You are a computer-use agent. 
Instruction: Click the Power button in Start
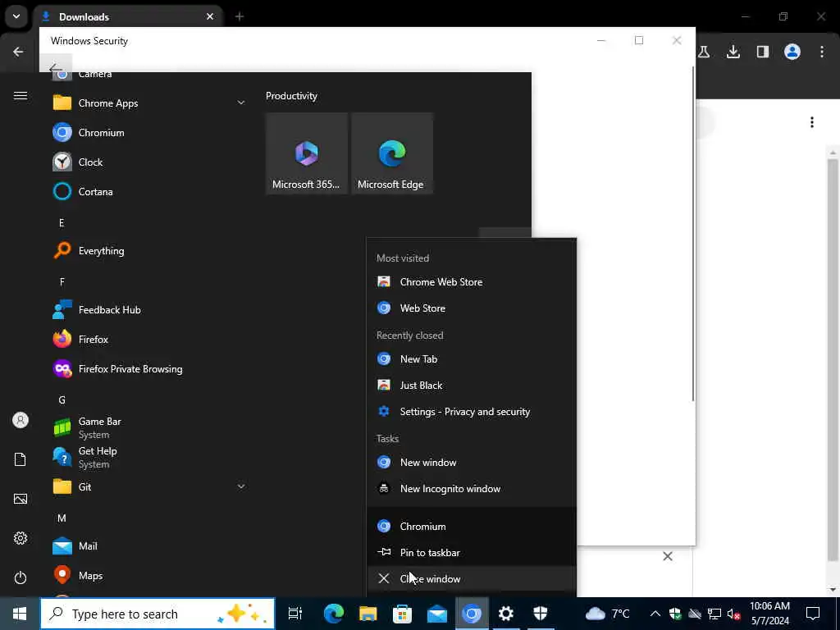point(21,577)
